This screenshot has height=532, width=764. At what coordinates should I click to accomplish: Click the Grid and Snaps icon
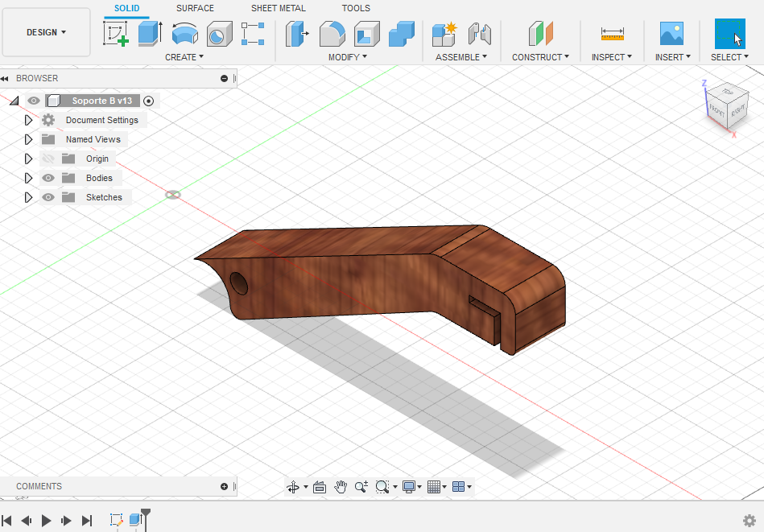434,487
